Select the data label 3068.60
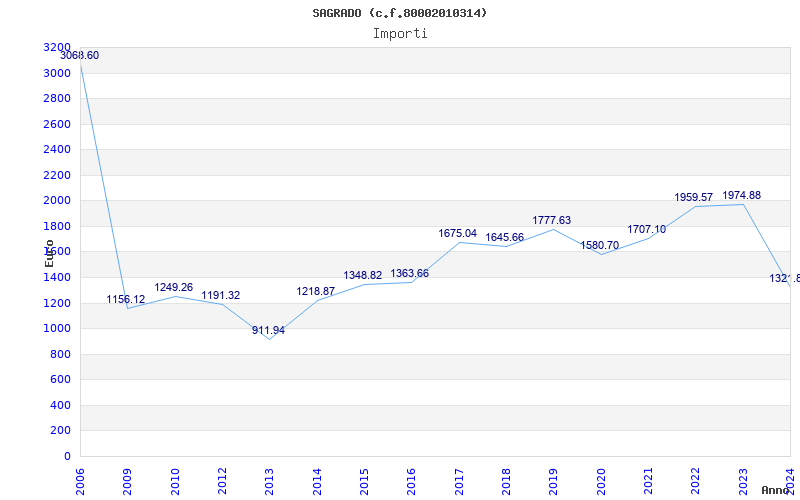Image resolution: width=800 pixels, height=500 pixels. [80, 56]
